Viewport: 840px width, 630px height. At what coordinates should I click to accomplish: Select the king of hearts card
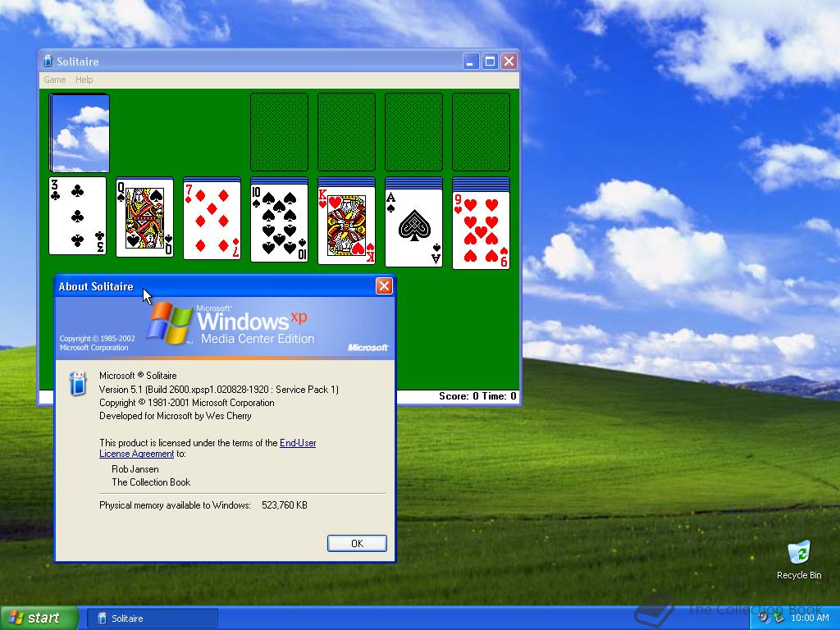click(347, 226)
